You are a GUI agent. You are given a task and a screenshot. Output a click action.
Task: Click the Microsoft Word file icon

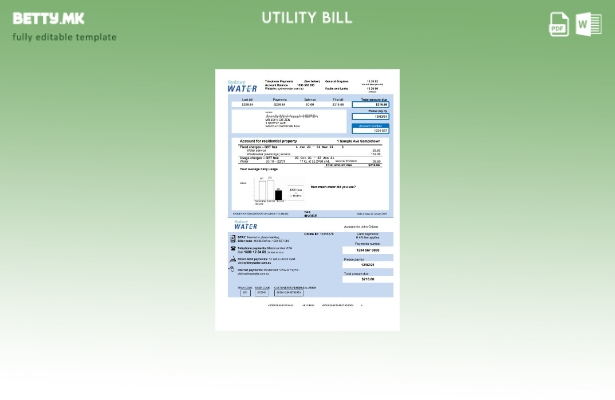[589, 24]
